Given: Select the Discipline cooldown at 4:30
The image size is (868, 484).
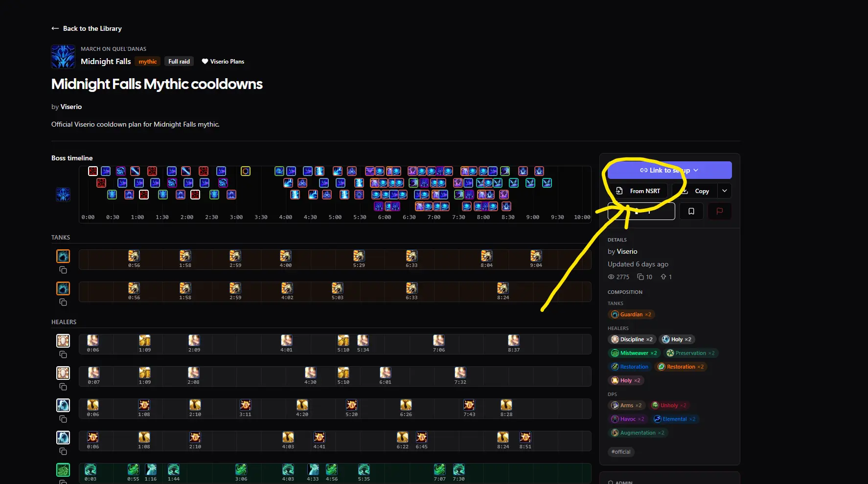Looking at the screenshot, I should coord(310,373).
